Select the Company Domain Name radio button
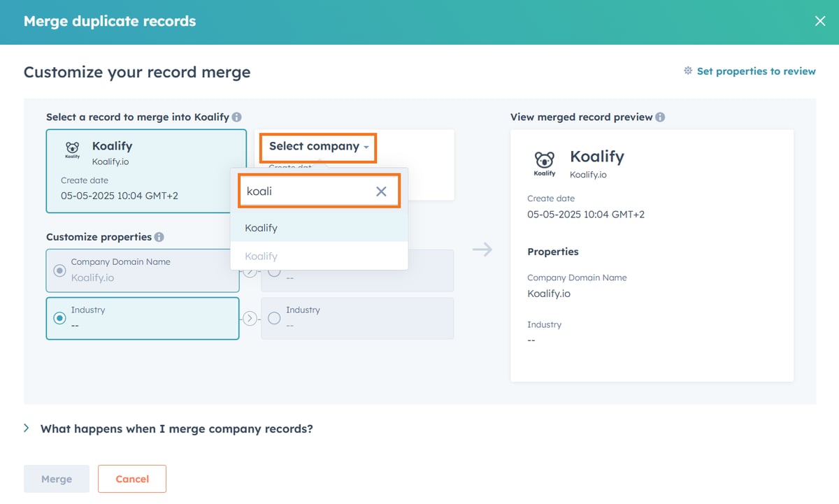 pyautogui.click(x=59, y=271)
